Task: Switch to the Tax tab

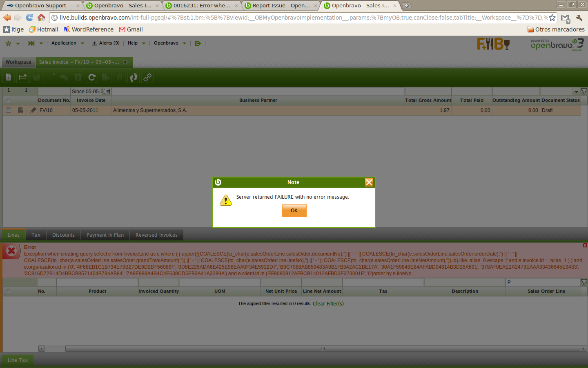Action: point(36,235)
